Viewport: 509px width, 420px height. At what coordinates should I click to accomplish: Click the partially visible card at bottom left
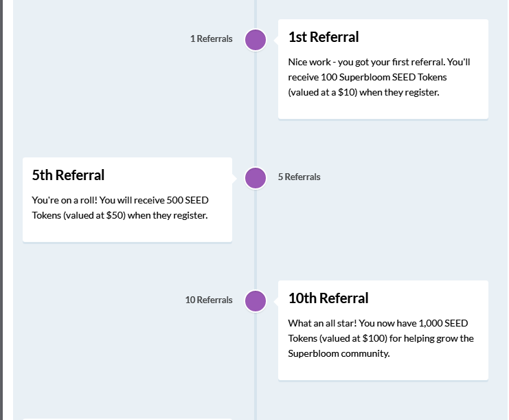tap(127, 419)
